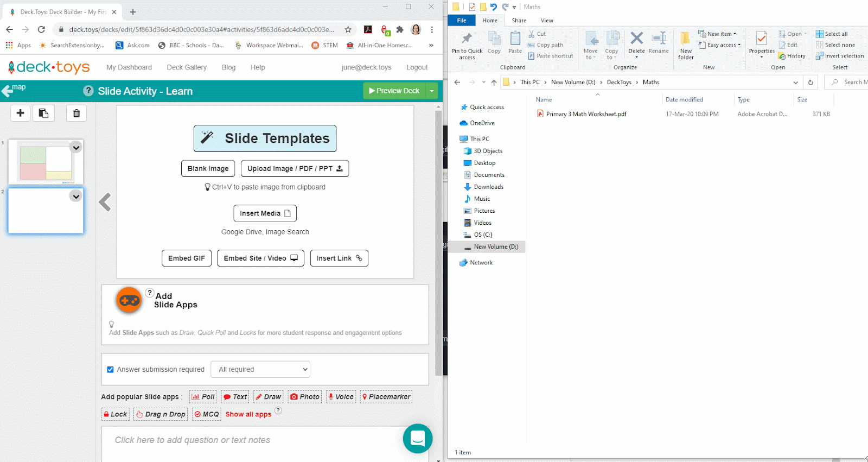Bookmark page with the star icon in Chrome
Image resolution: width=868 pixels, height=462 pixels.
coord(348,29)
